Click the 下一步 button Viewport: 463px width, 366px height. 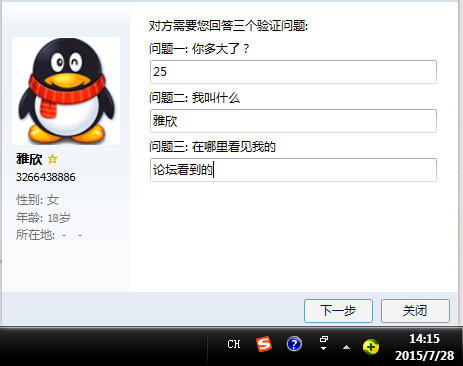338,311
